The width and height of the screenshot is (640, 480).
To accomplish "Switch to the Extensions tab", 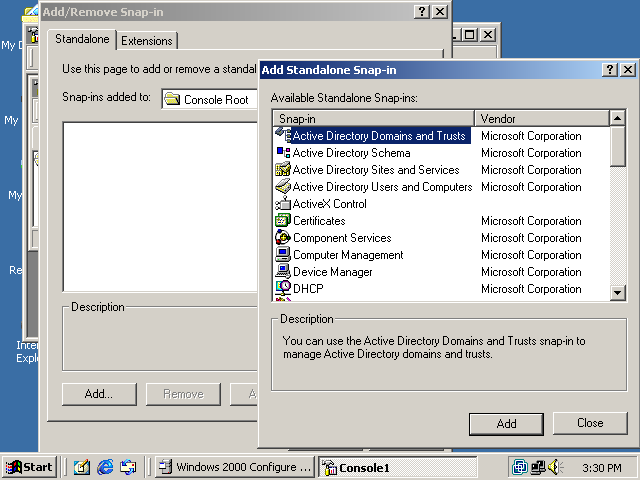I will pyautogui.click(x=147, y=41).
